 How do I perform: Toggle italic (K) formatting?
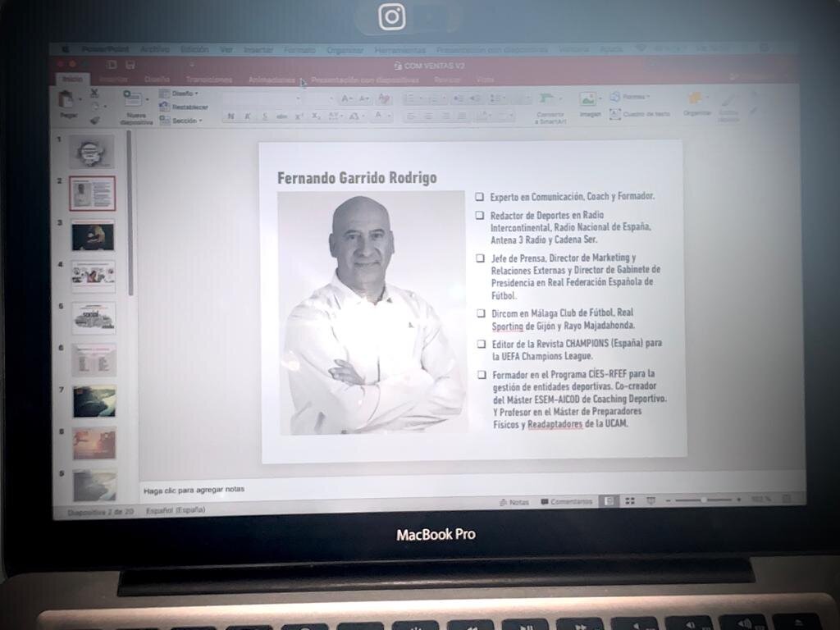click(249, 116)
